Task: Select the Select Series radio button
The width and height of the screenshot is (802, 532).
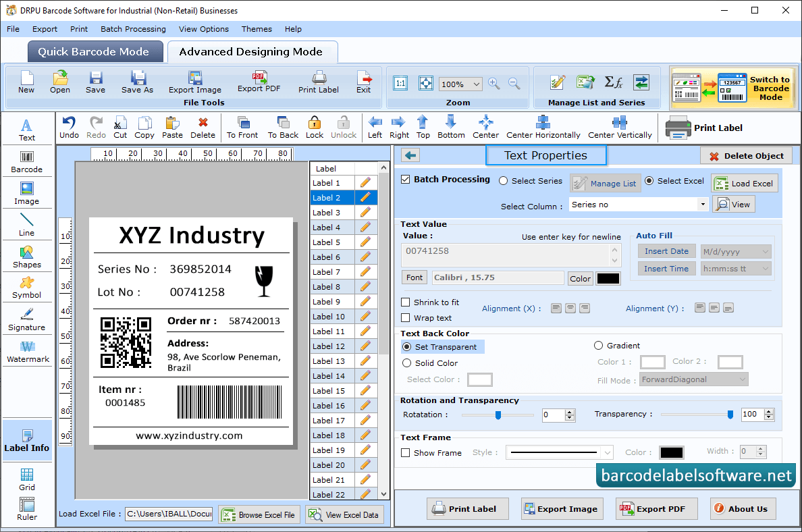Action: click(504, 180)
